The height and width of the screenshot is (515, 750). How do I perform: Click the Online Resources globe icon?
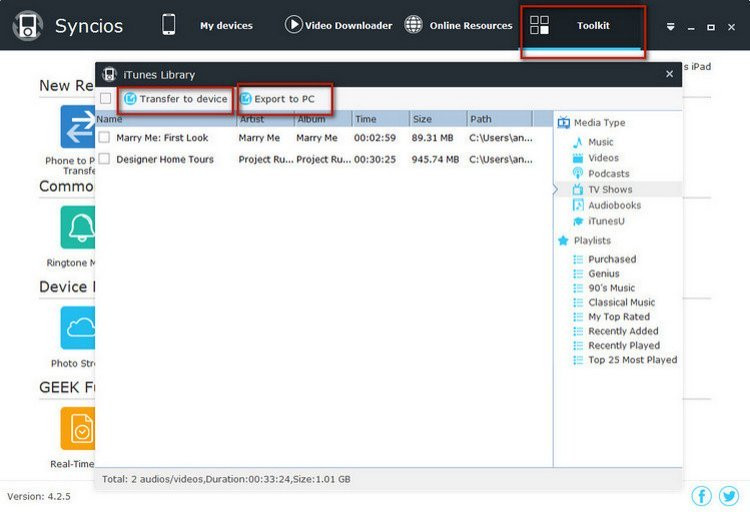point(413,24)
